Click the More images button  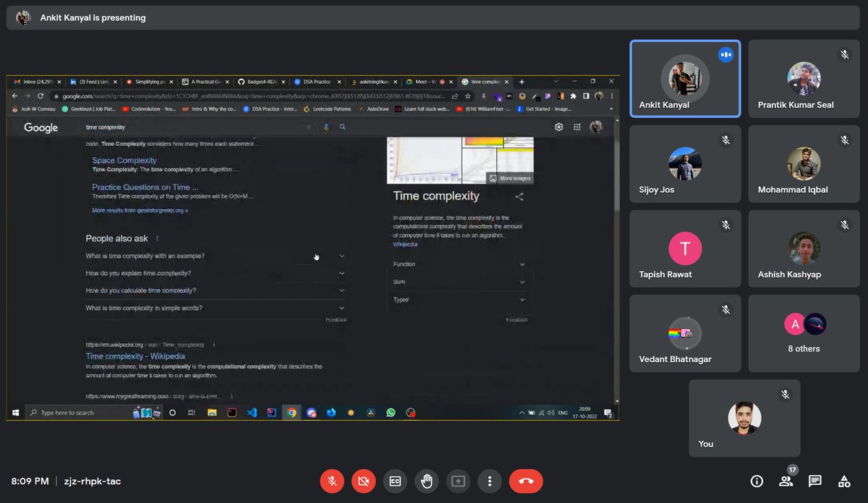pos(510,178)
